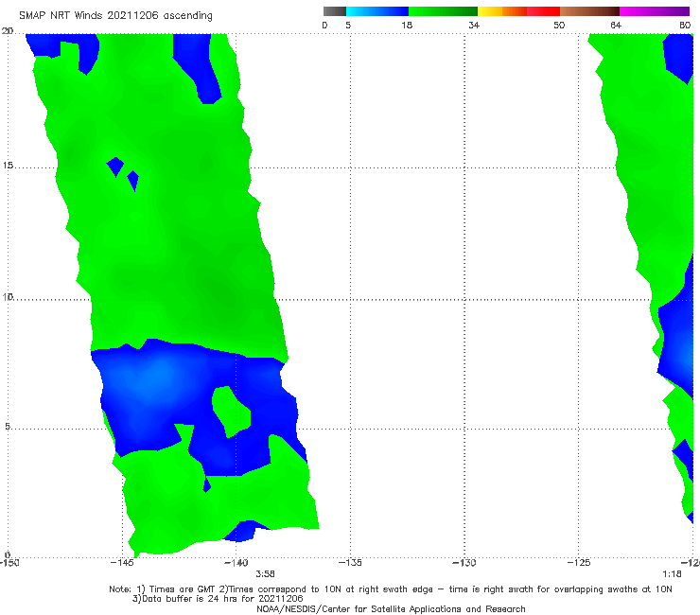Click the brown segment of the color bar
Viewport: 700px width, 615px height.
click(x=589, y=11)
